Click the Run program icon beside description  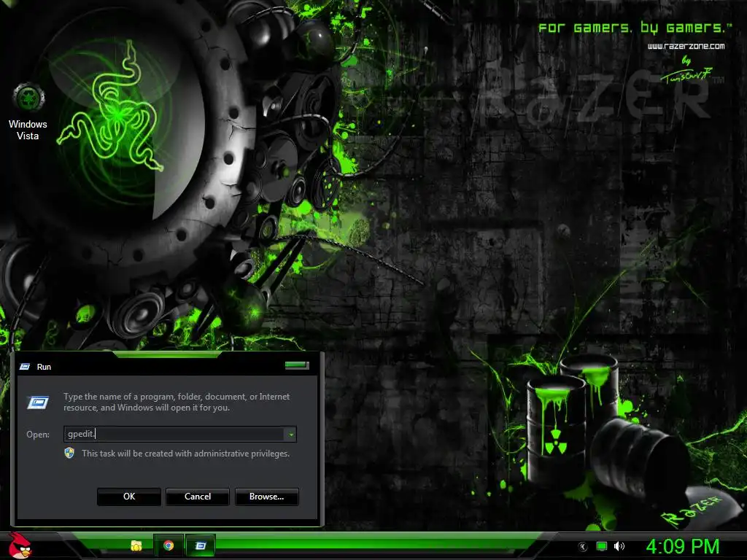point(38,402)
